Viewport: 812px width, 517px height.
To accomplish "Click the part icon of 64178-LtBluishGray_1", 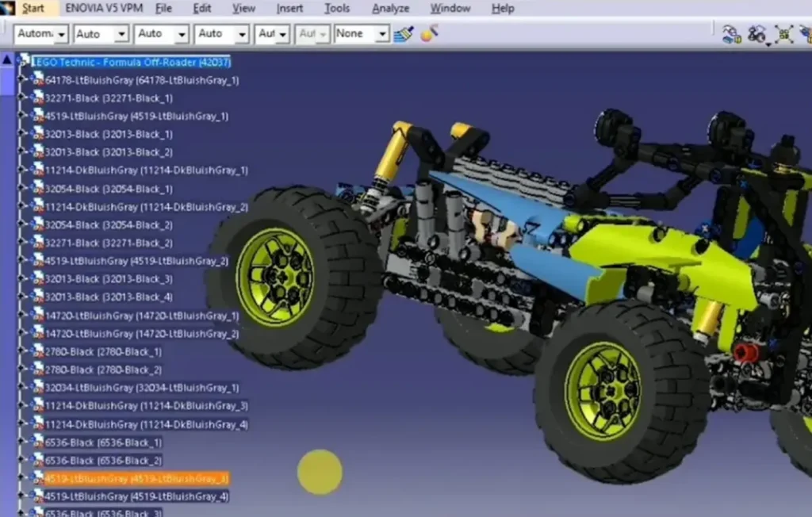I will 37,79.
